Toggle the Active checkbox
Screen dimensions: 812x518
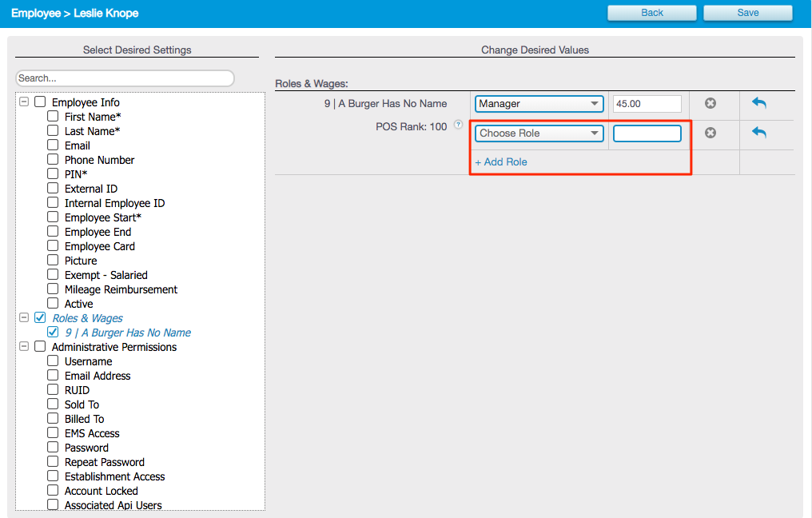[x=53, y=304]
